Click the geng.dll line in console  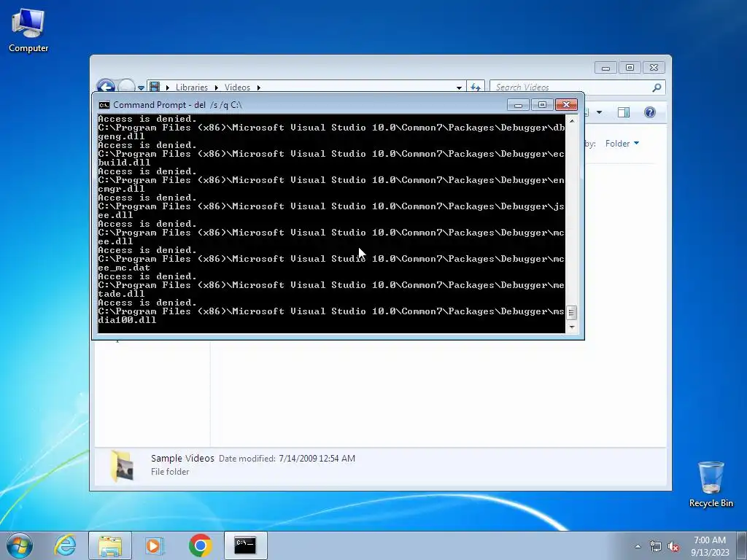pos(121,136)
